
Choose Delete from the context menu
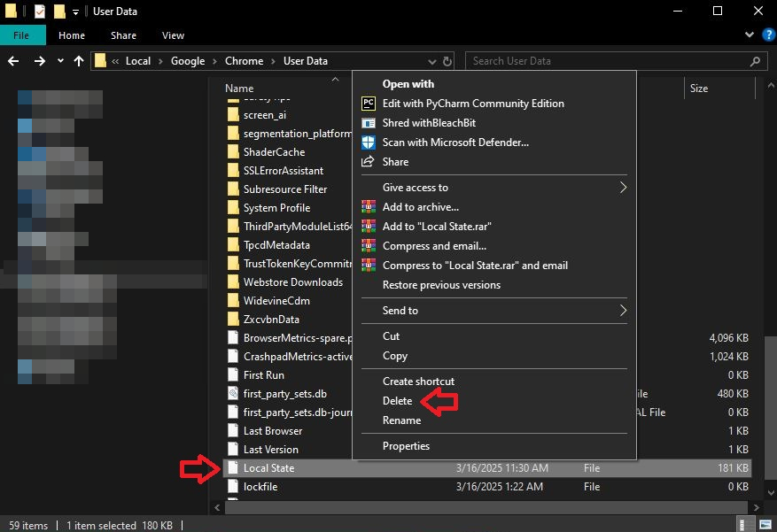click(x=397, y=400)
